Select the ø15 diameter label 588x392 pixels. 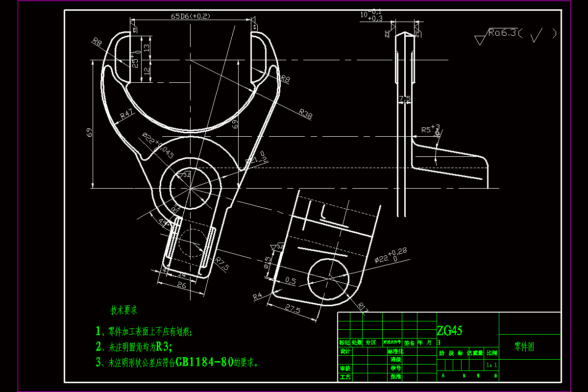coord(268,262)
